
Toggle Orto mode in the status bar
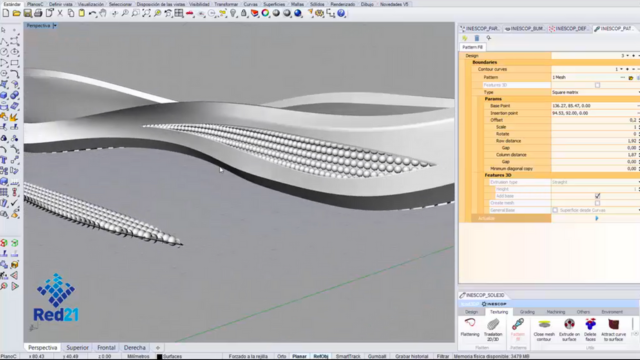(x=282, y=356)
